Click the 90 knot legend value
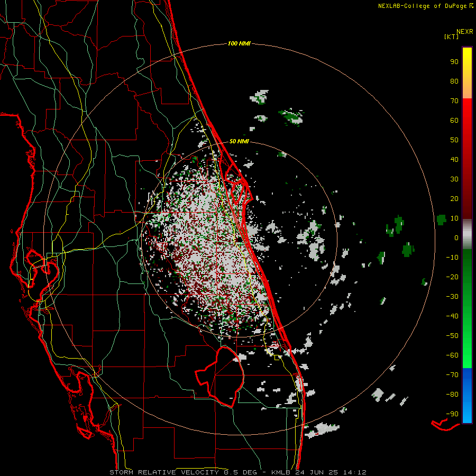Screen dimensions: 476x476 (x=454, y=62)
